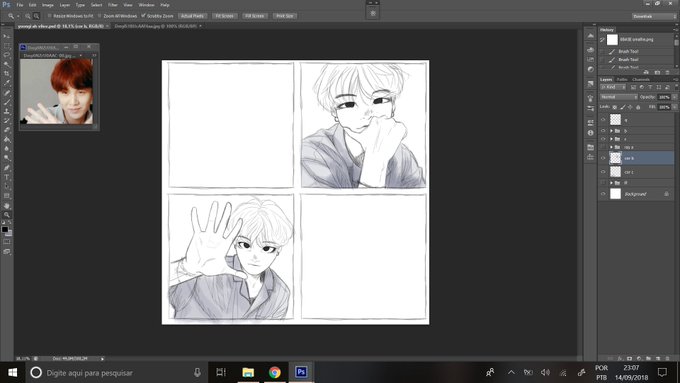
Task: Select the Crop tool
Action: [7, 74]
